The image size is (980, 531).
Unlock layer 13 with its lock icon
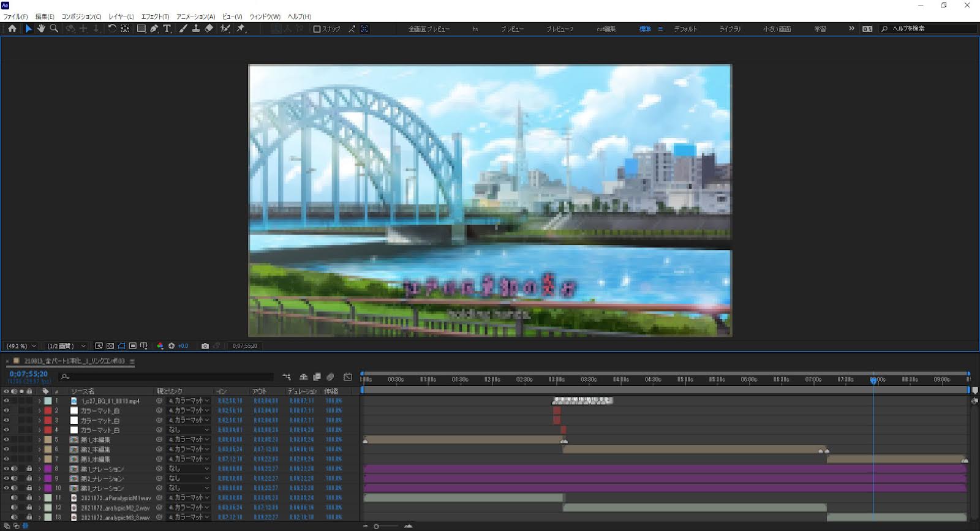[x=29, y=518]
